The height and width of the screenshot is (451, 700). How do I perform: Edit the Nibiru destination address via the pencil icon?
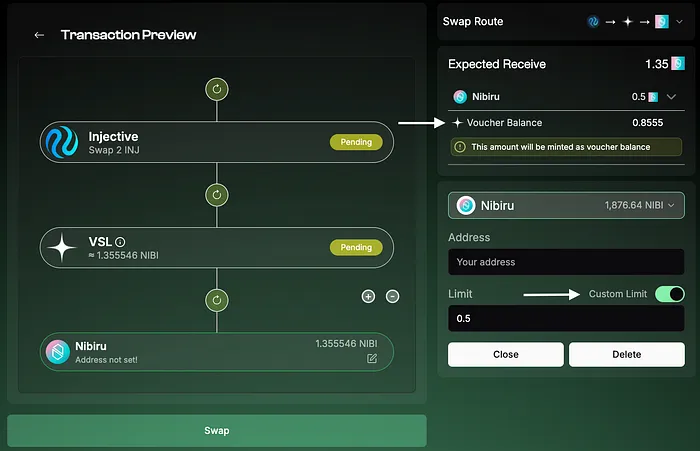(372, 358)
